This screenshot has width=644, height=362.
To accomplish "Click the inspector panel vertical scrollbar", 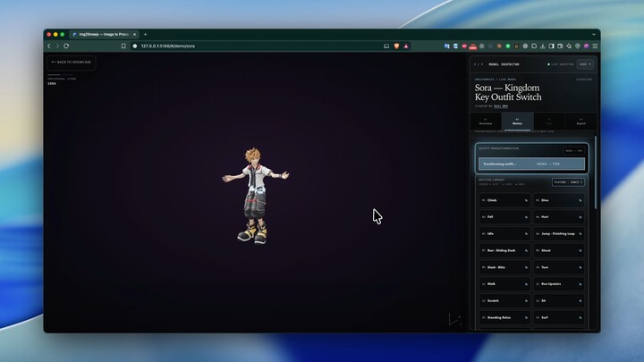I will pyautogui.click(x=595, y=173).
